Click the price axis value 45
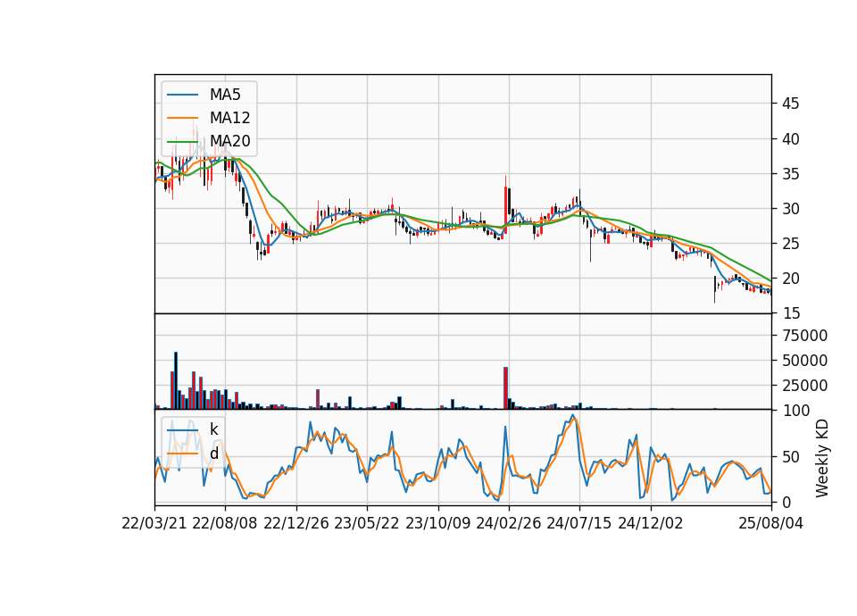Image resolution: width=857 pixels, height=616 pixels. point(791,104)
